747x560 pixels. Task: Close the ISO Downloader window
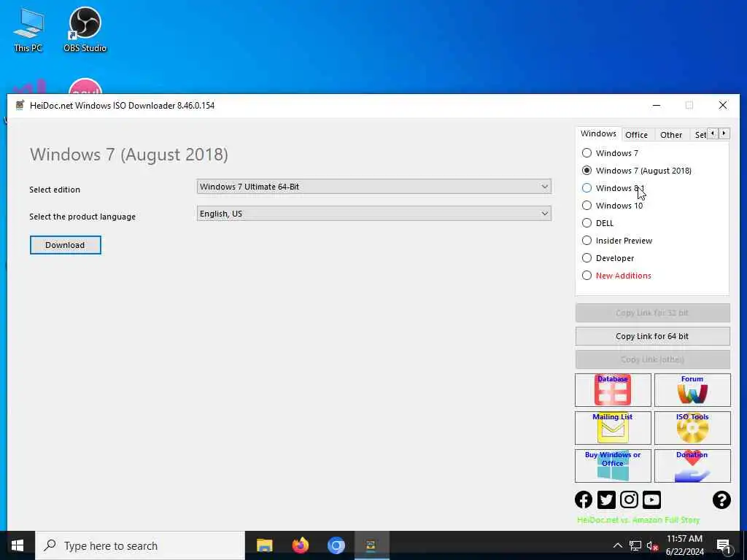pyautogui.click(x=723, y=105)
